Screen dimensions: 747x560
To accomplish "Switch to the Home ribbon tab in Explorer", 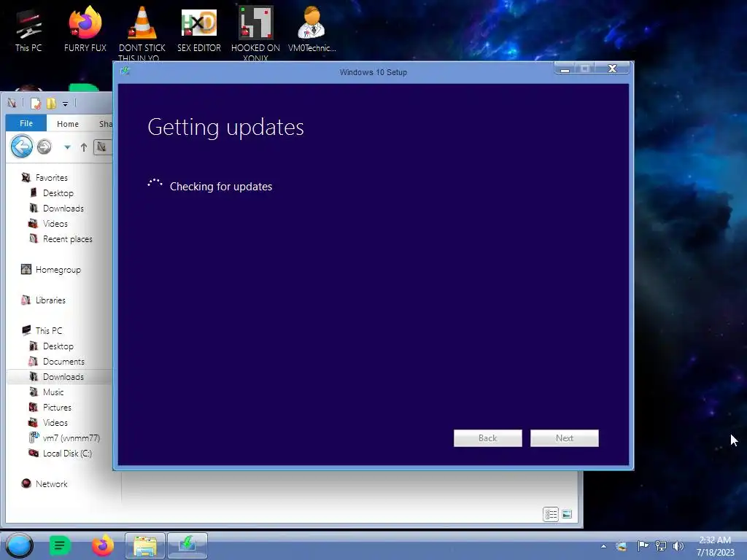I will click(68, 124).
